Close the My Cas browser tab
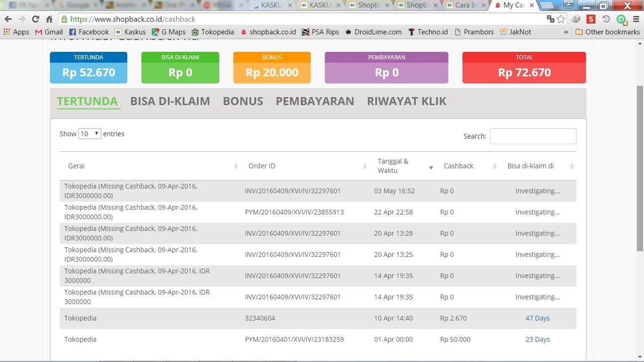The height and width of the screenshot is (362, 644). (x=532, y=6)
